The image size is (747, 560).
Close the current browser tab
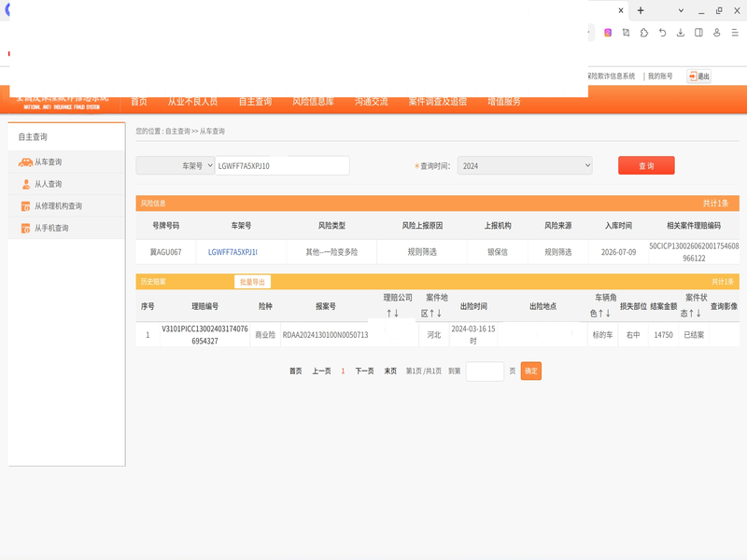pos(621,10)
